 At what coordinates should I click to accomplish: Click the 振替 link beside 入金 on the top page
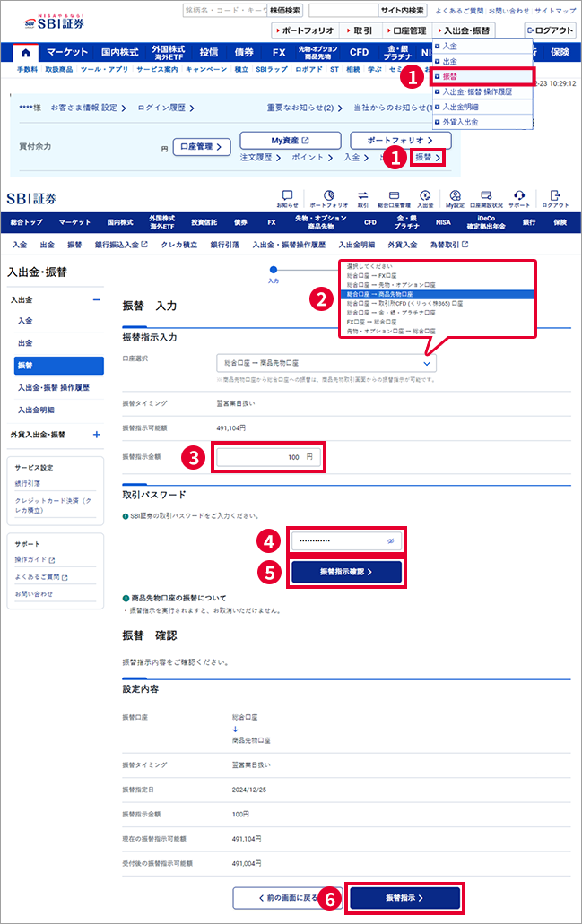(x=428, y=158)
